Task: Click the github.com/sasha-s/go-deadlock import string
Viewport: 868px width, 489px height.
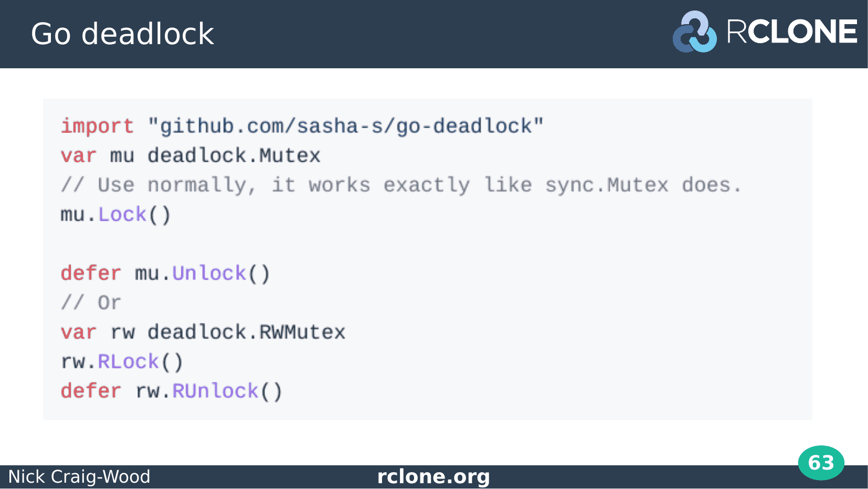Action: 346,127
